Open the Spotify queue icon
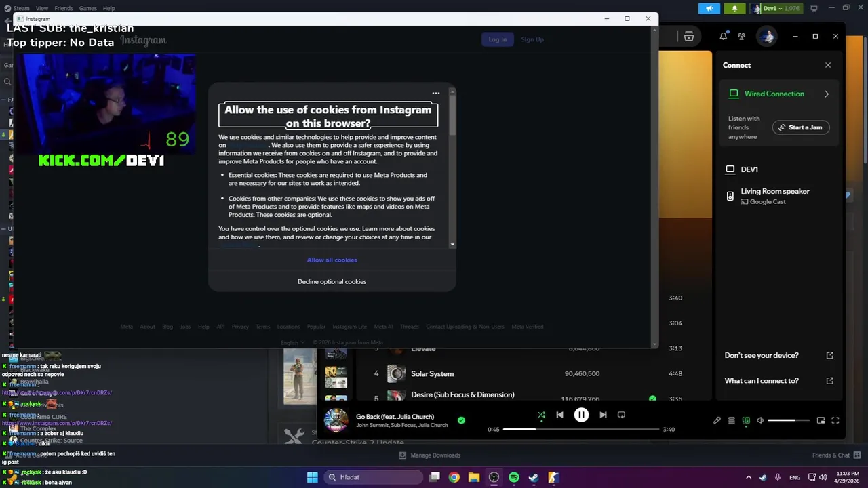This screenshot has width=868, height=488. 731,420
